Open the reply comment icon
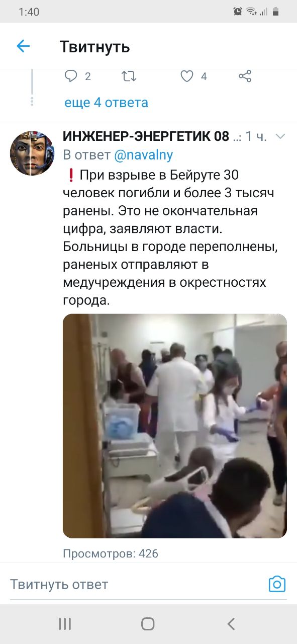The height and width of the screenshot is (644, 297). pos(71,76)
